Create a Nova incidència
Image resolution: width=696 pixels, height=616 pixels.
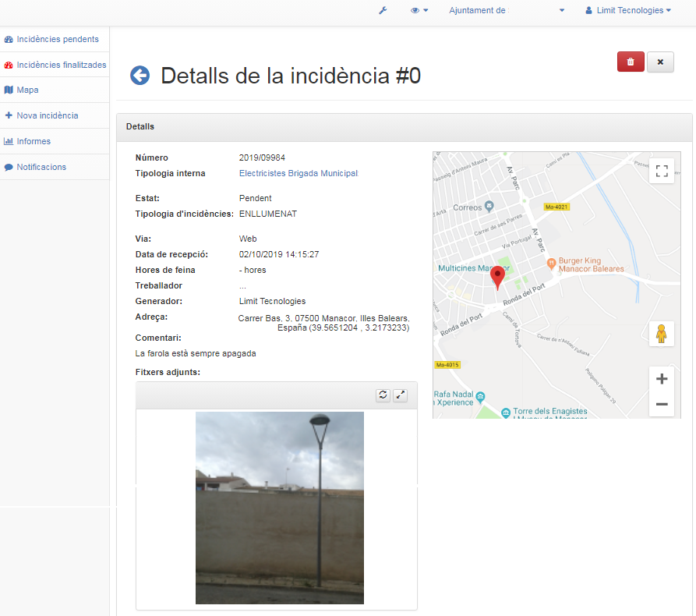click(55, 115)
